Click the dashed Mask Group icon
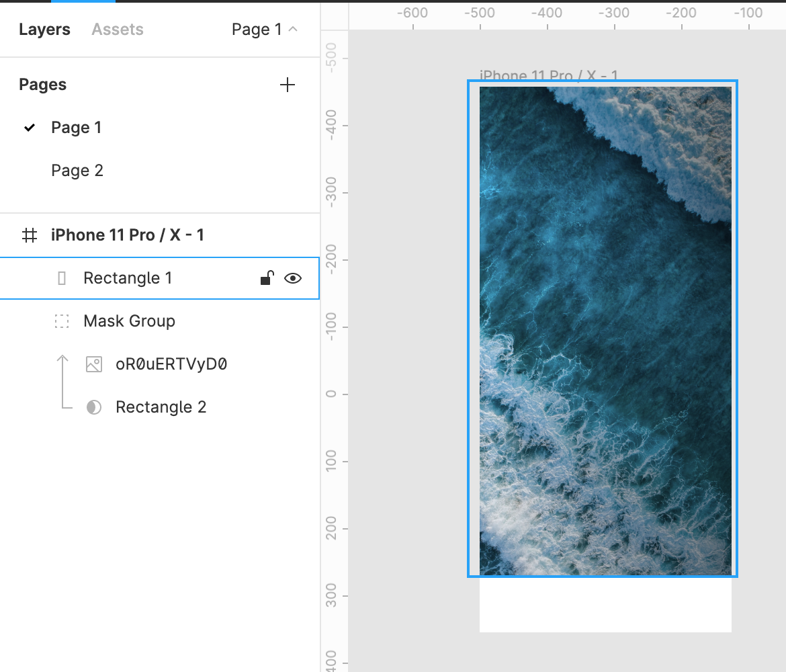 pos(62,321)
